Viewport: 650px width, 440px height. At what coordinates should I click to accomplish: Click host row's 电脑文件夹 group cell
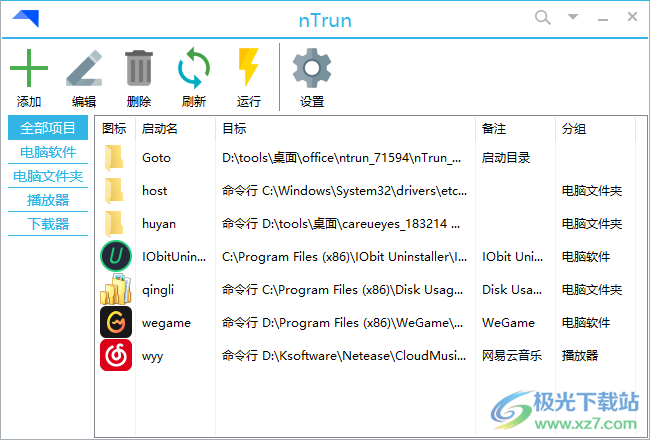coord(592,191)
